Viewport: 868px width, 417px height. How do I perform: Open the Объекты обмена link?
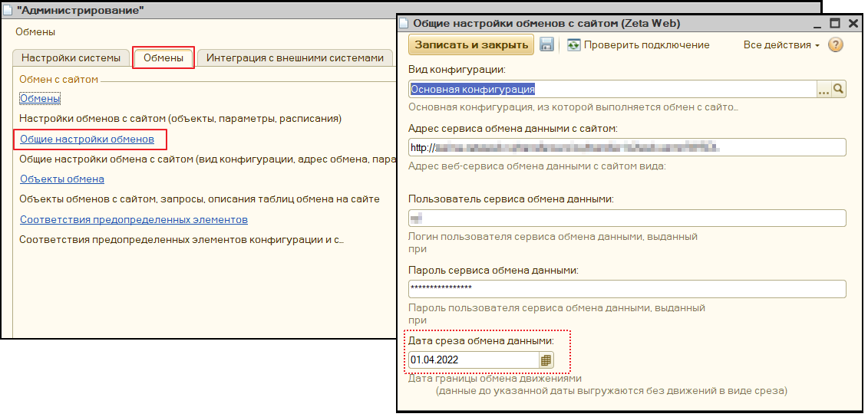[62, 179]
